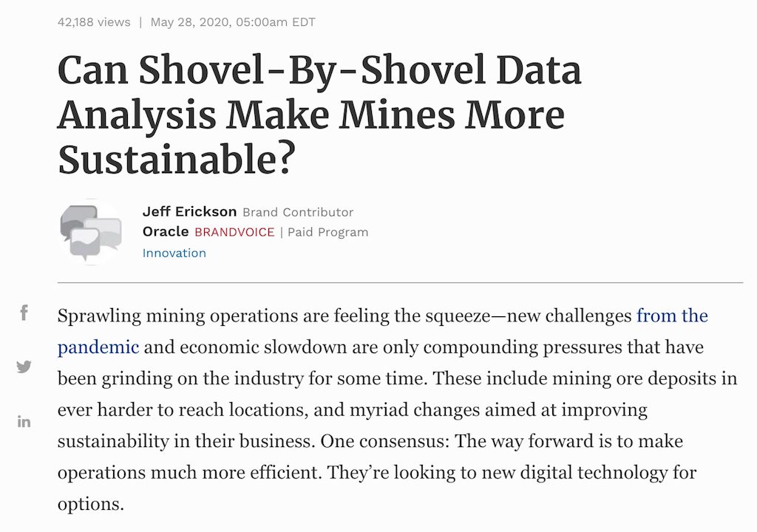This screenshot has height=532, width=757.
Task: Click the 42,188 views counter
Action: pos(94,22)
